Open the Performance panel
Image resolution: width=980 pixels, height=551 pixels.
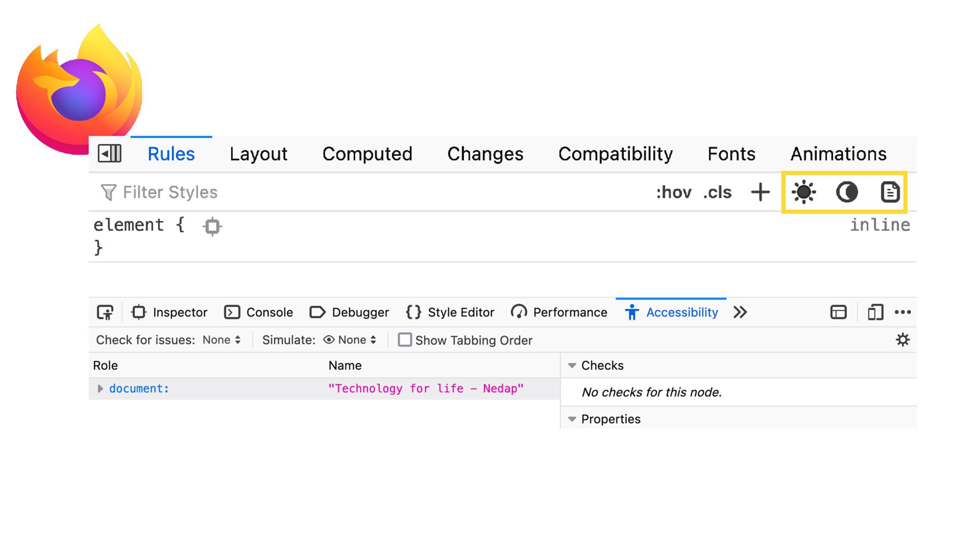pyautogui.click(x=559, y=312)
